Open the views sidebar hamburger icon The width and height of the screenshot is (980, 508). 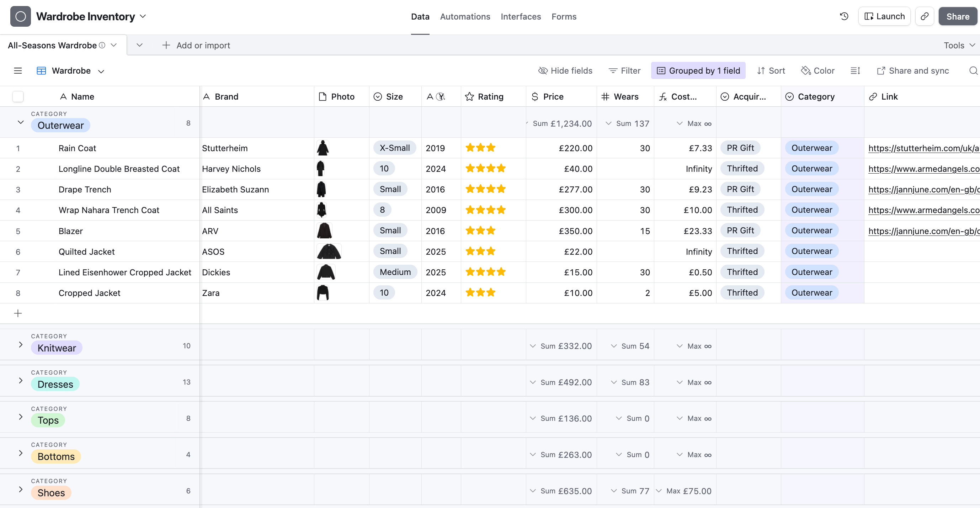click(x=18, y=71)
